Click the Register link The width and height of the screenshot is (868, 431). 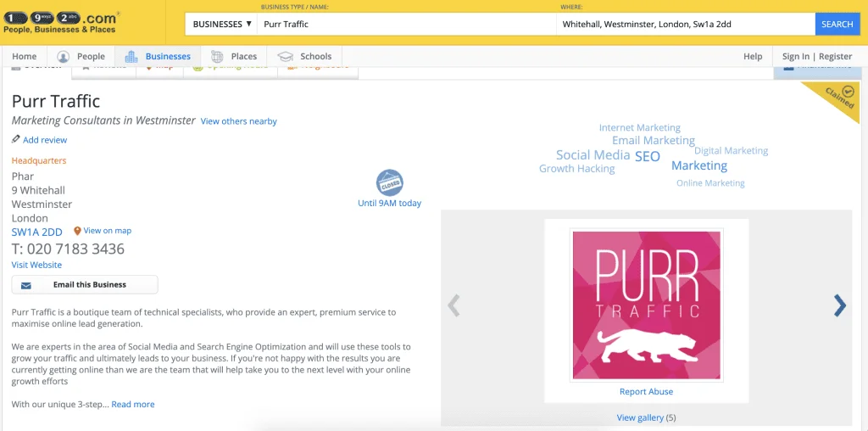pos(835,56)
